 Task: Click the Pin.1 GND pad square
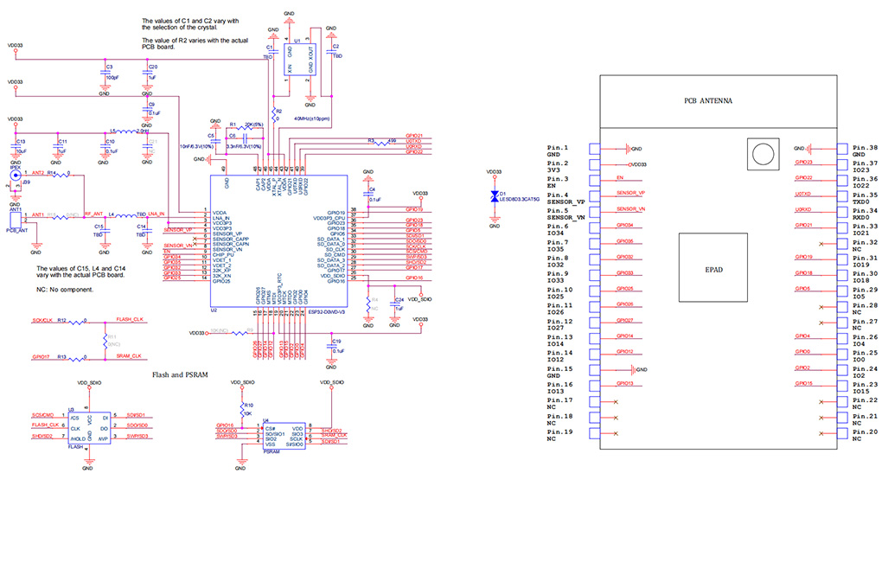click(x=595, y=149)
